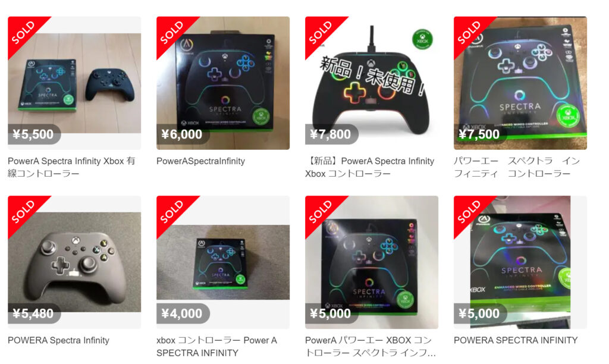Viewport: 609px width, 364px height.
Task: Open the gray controller ¥5,480 thumbnail
Action: pos(74,262)
